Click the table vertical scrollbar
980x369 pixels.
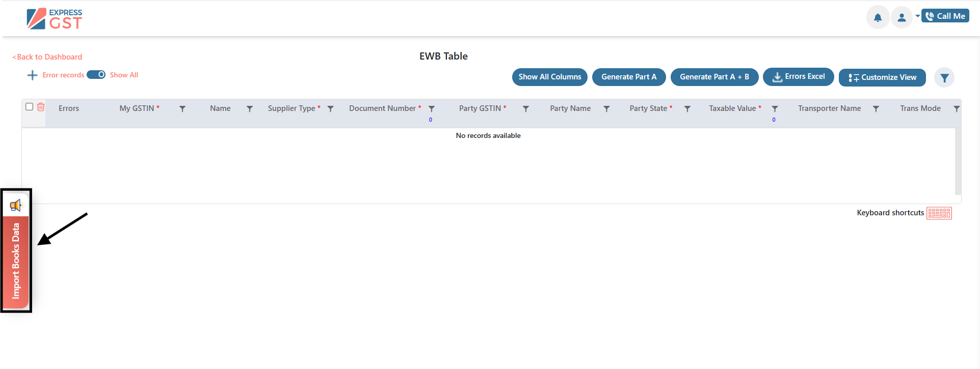point(958,160)
